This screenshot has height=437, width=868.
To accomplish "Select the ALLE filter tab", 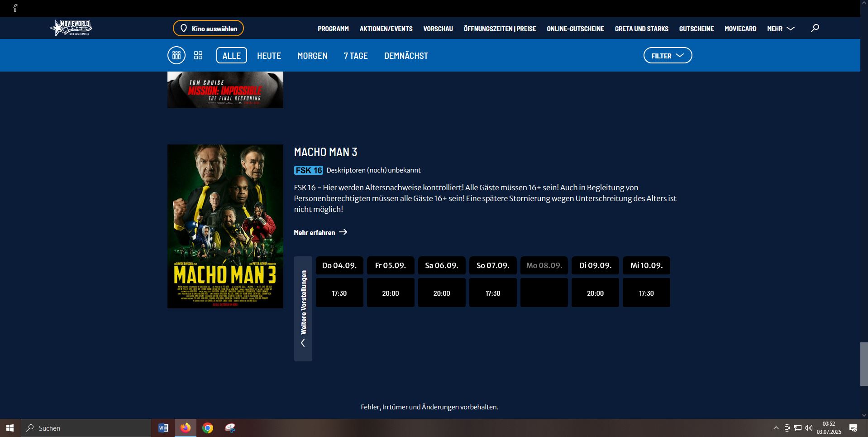I will click(232, 55).
